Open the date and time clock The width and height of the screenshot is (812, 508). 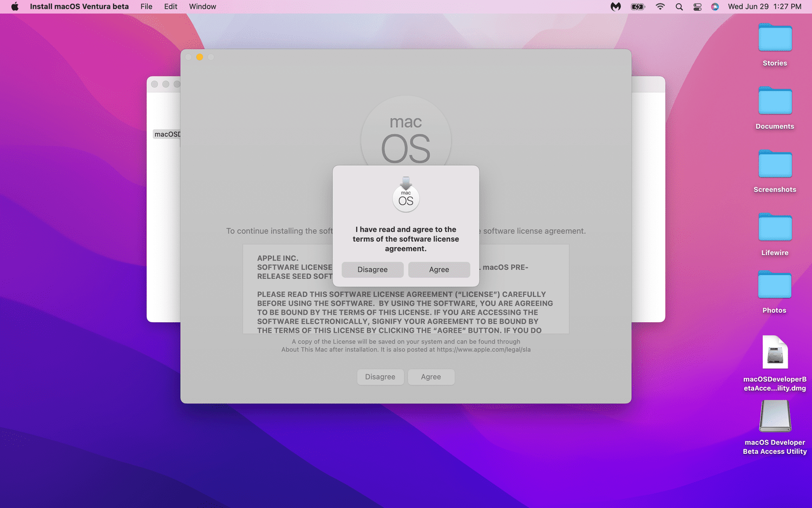[x=764, y=6]
